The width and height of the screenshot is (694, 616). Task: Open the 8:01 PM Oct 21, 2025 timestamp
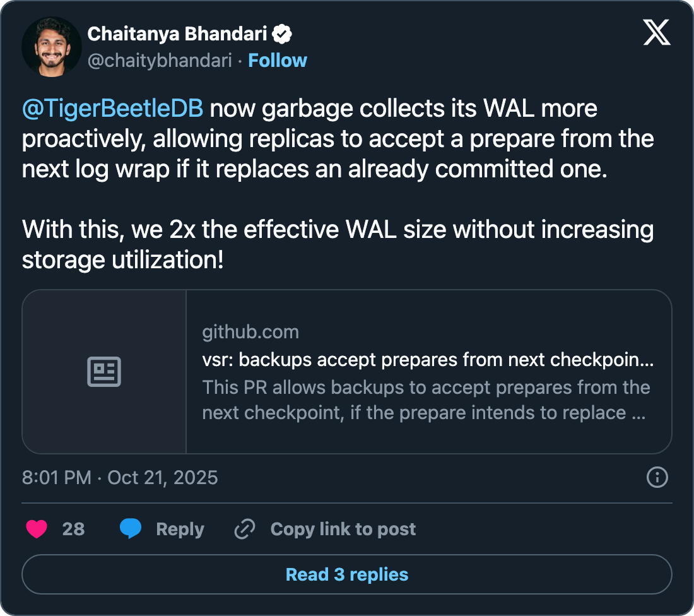click(x=120, y=477)
